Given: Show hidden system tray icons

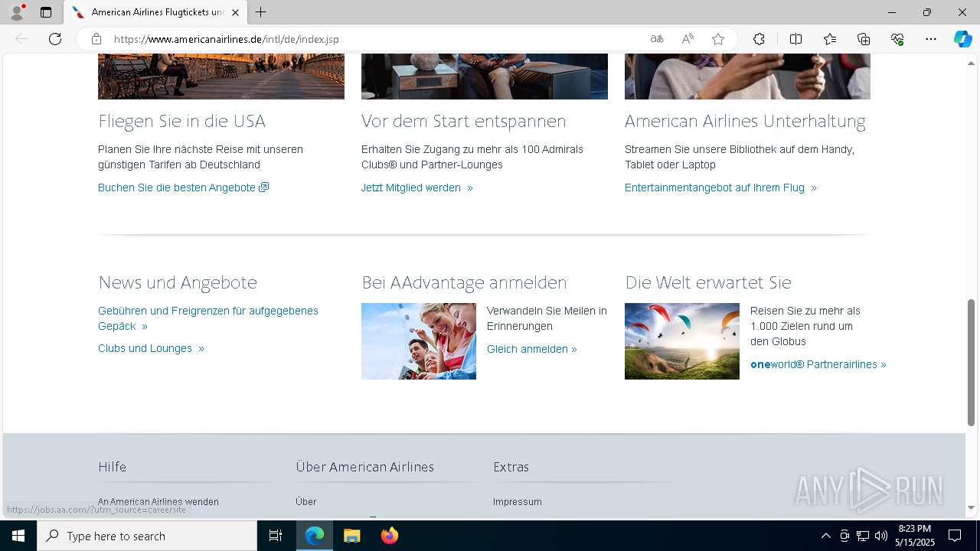Looking at the screenshot, I should (x=825, y=536).
